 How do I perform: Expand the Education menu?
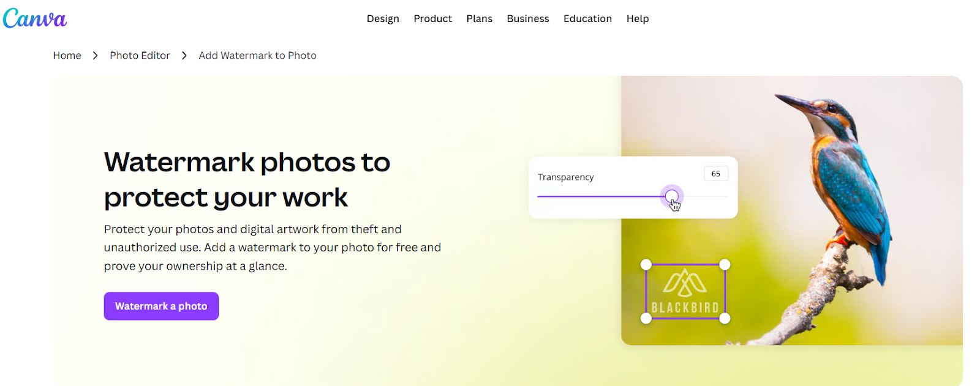coord(587,19)
